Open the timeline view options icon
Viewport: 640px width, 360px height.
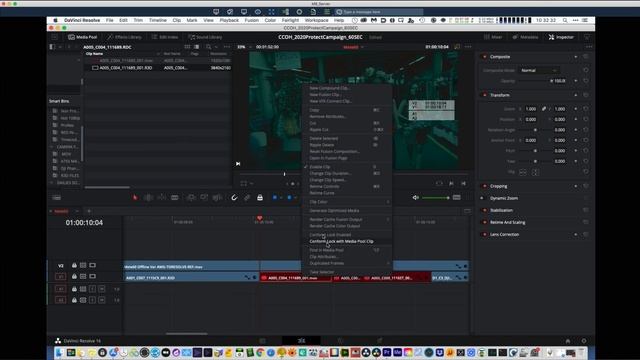pos(56,198)
